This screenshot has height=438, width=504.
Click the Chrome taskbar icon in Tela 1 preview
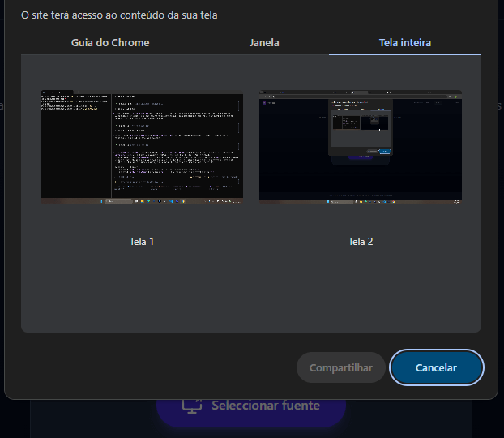tap(183, 201)
